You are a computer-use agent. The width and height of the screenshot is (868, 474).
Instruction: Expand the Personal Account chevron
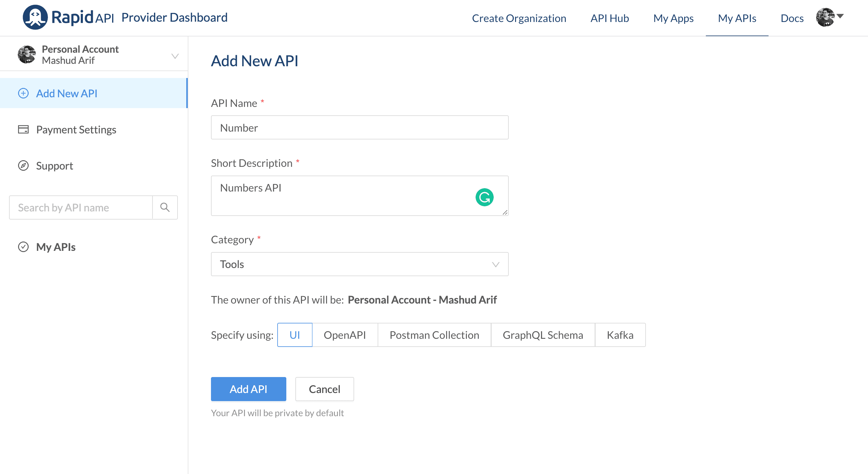pyautogui.click(x=175, y=56)
